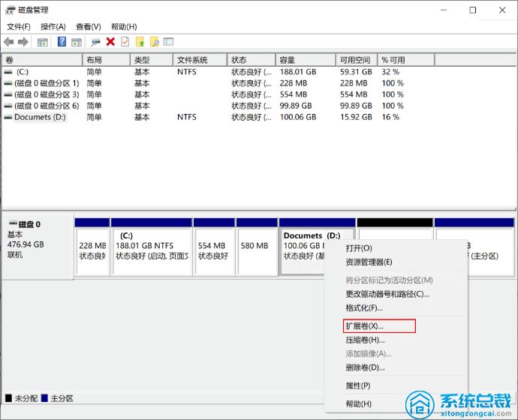Click the list view settings toolbar icon

tap(168, 41)
